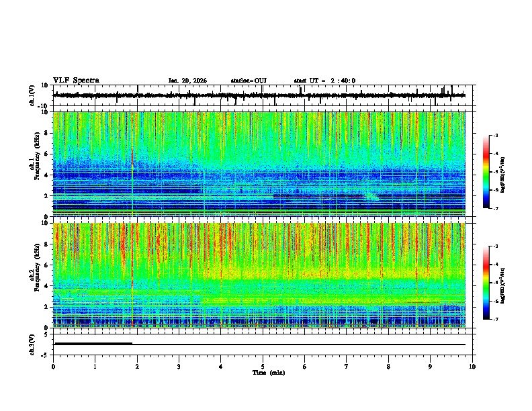Click the ch.2 color bar log(PSD) label

coord(502,285)
